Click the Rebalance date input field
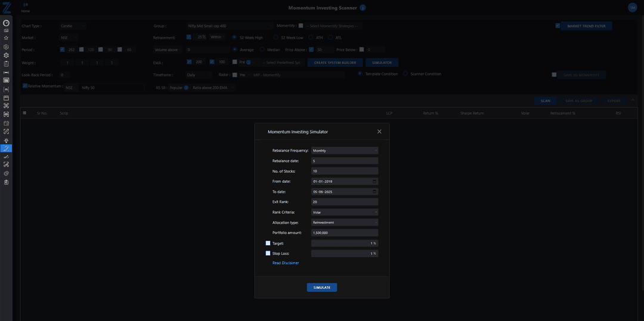Screen dimensions: 644x321 pos(345,160)
